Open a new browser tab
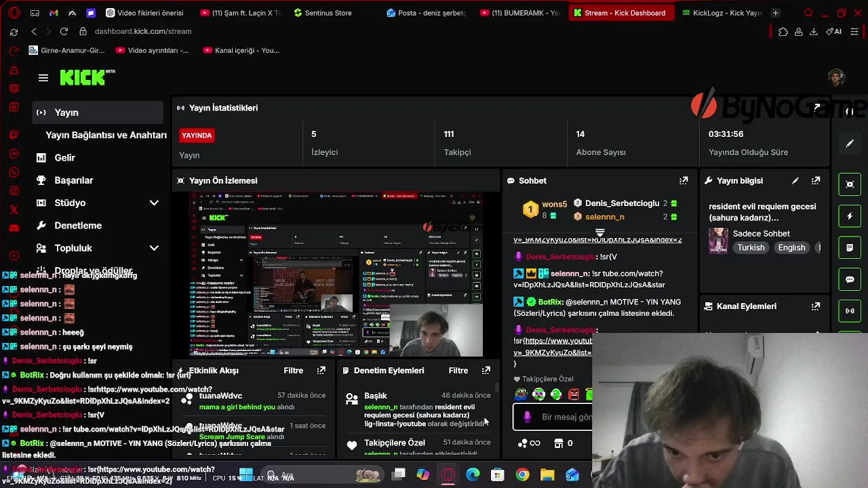 point(776,13)
